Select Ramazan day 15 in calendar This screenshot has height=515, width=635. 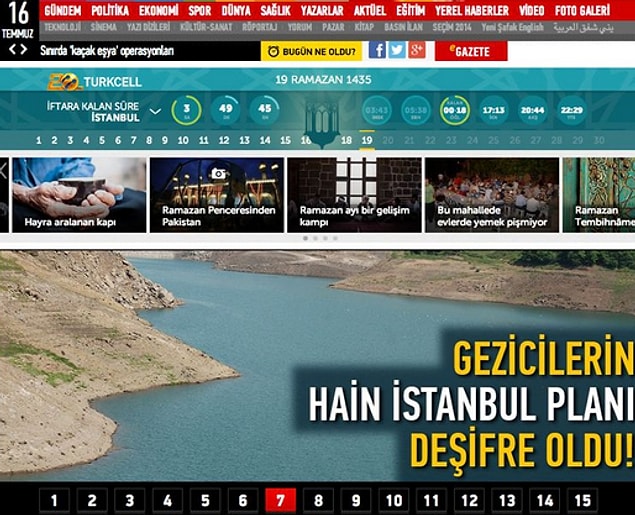click(x=286, y=140)
